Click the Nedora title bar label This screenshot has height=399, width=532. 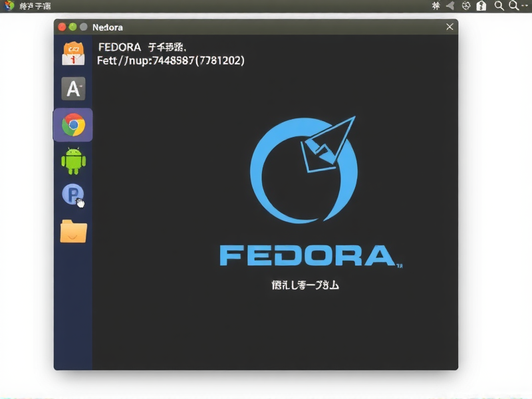(x=106, y=27)
